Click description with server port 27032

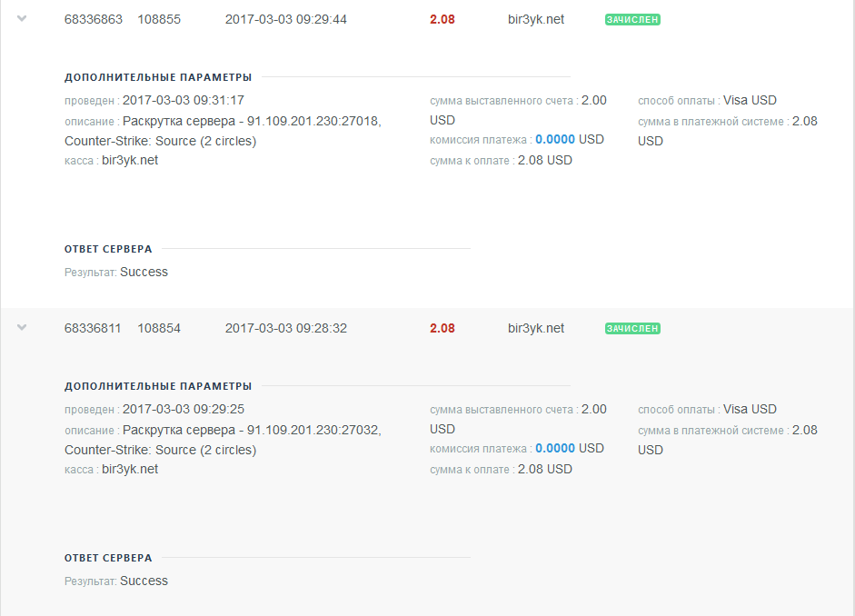(252, 431)
